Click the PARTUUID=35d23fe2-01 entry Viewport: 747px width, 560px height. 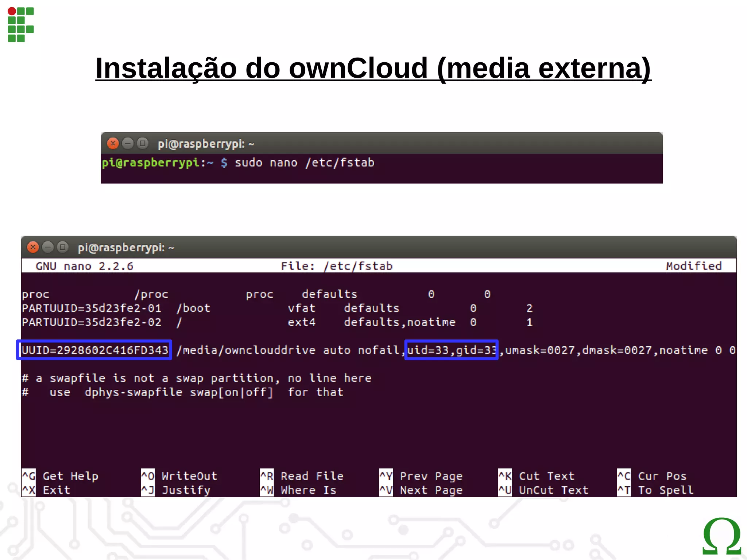point(92,308)
